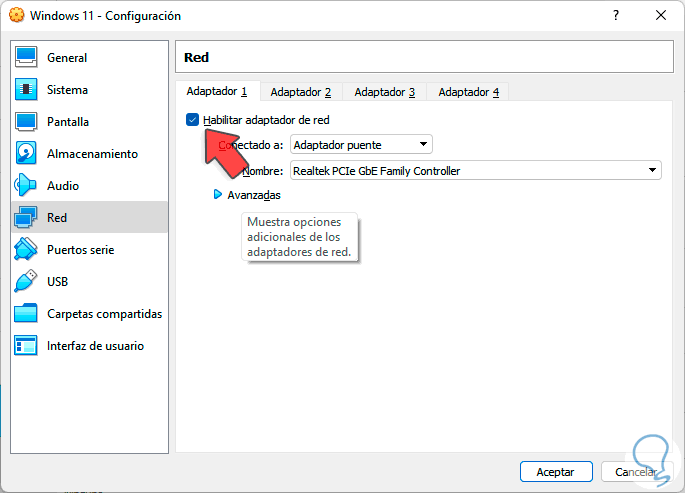The width and height of the screenshot is (685, 493).
Task: Close the Configuración dialog
Action: [x=661, y=15]
